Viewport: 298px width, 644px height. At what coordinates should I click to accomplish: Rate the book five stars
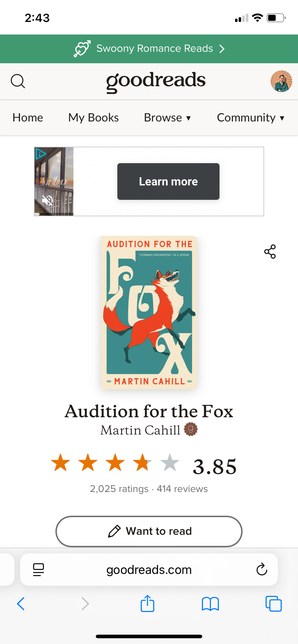pyautogui.click(x=170, y=463)
